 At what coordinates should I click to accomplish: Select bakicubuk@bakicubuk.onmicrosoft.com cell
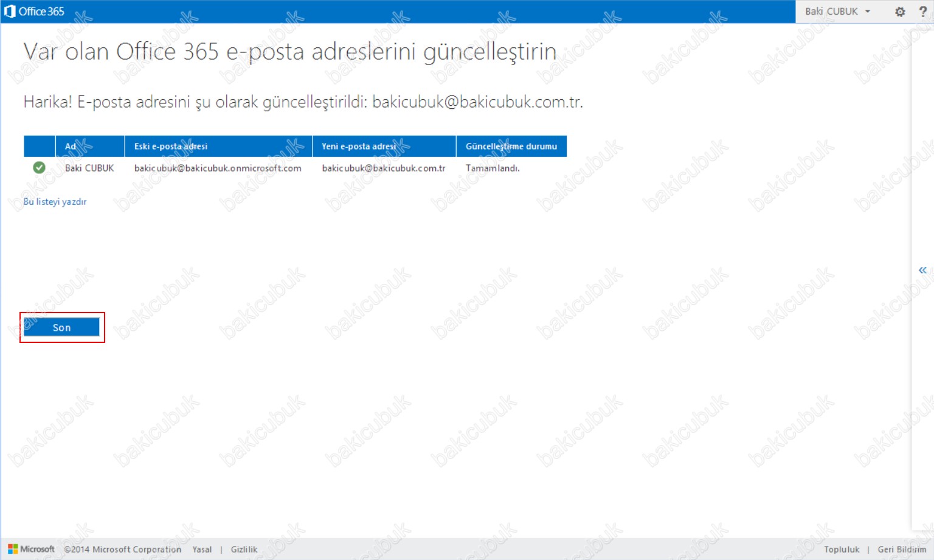coord(218,168)
